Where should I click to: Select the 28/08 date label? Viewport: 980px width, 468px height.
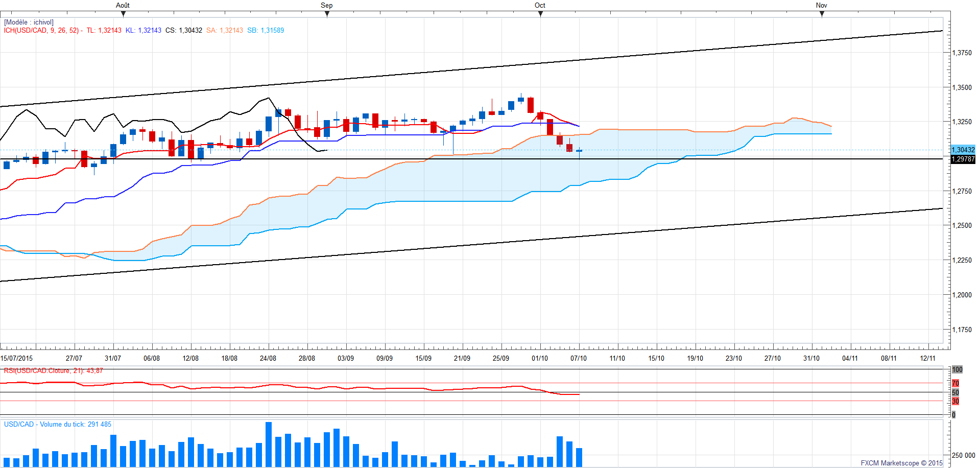coord(307,358)
